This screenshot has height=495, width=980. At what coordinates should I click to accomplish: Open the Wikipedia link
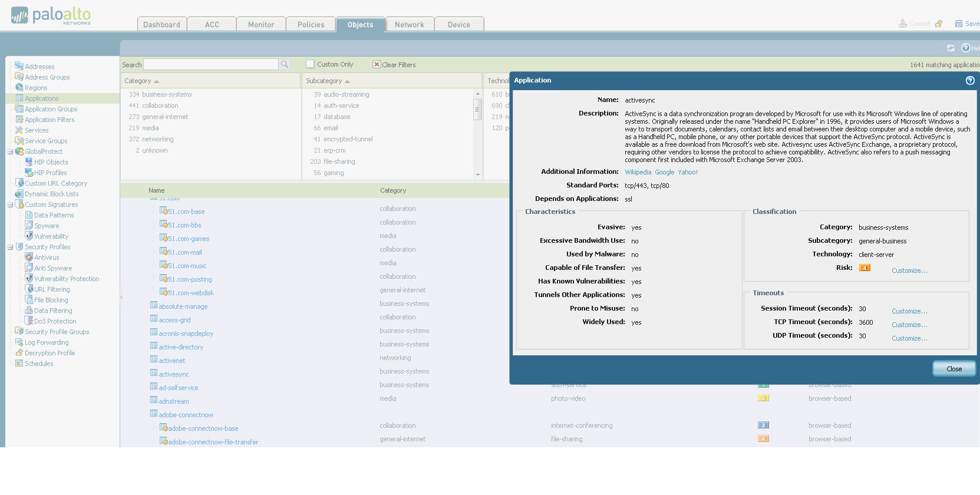pos(638,172)
